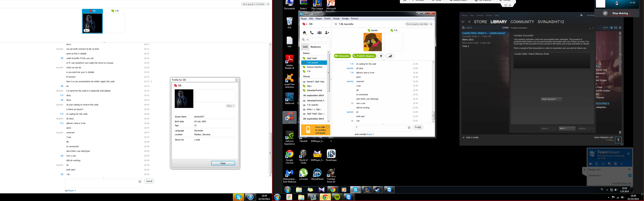Open the 'prek omrežja Skype' dropdown
The width and height of the screenshot is (644, 201).
[x=370, y=134]
